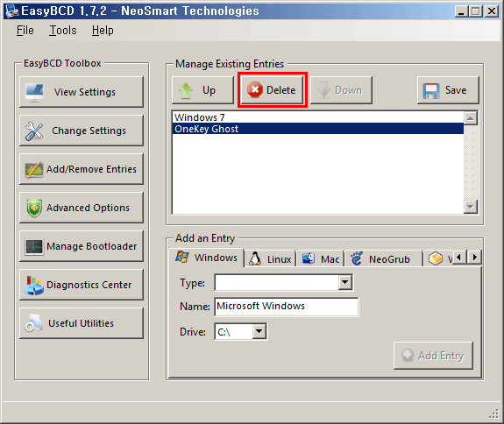This screenshot has width=504, height=424.
Task: Expand the Drive dropdown
Action: 259,331
